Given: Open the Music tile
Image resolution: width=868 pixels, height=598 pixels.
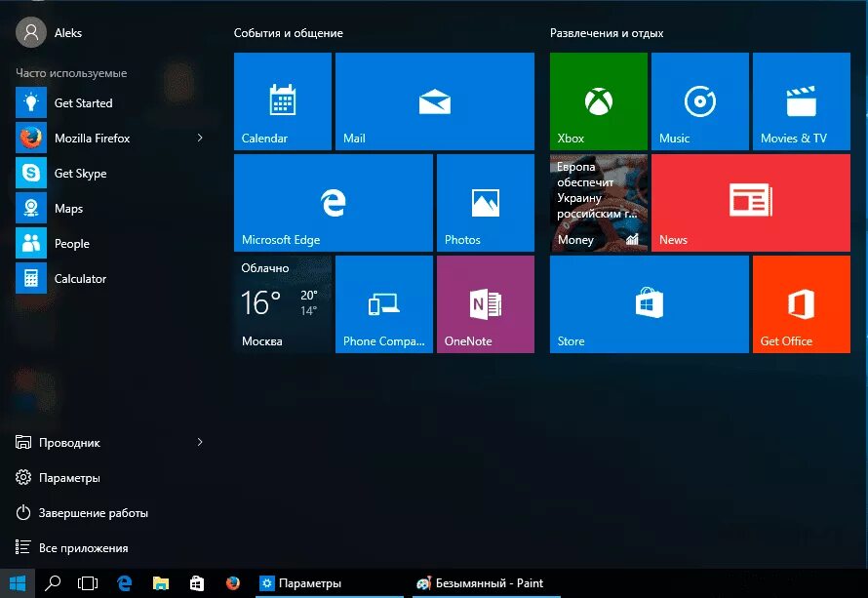Looking at the screenshot, I should 699,101.
